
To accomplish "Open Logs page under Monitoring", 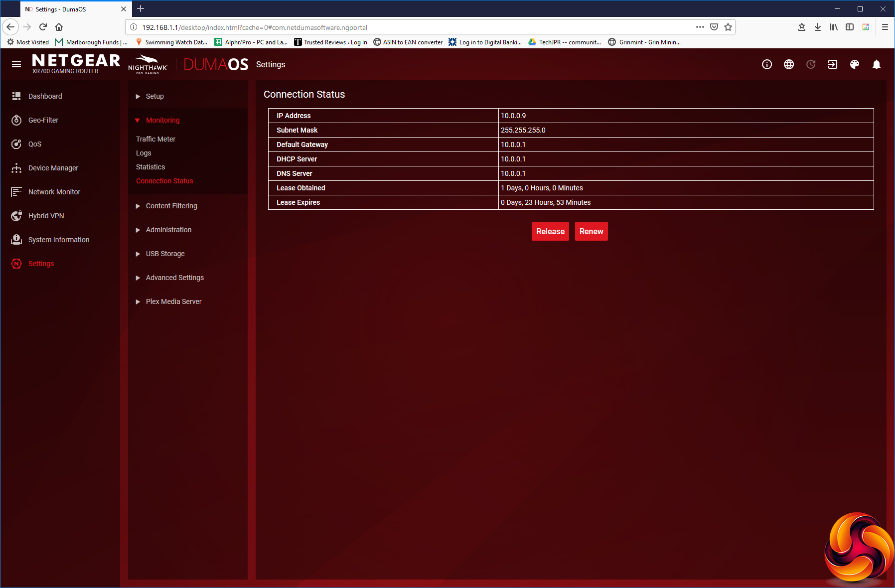I will [144, 153].
